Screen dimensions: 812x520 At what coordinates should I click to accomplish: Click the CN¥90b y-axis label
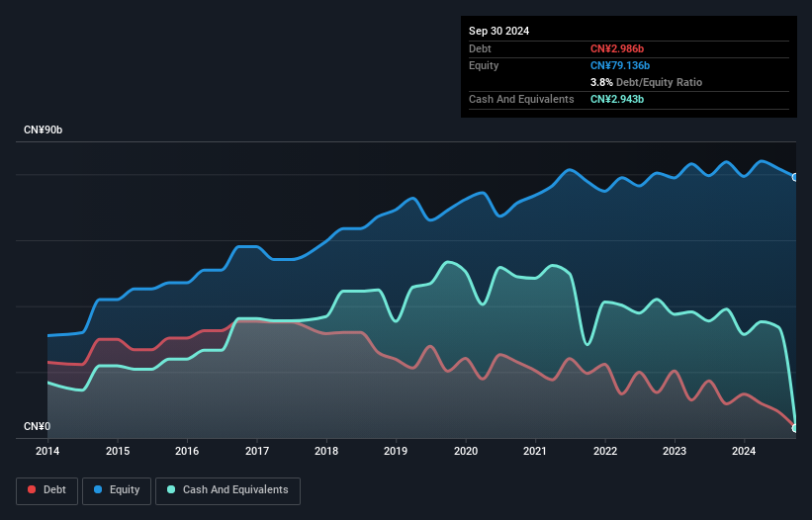click(x=43, y=130)
